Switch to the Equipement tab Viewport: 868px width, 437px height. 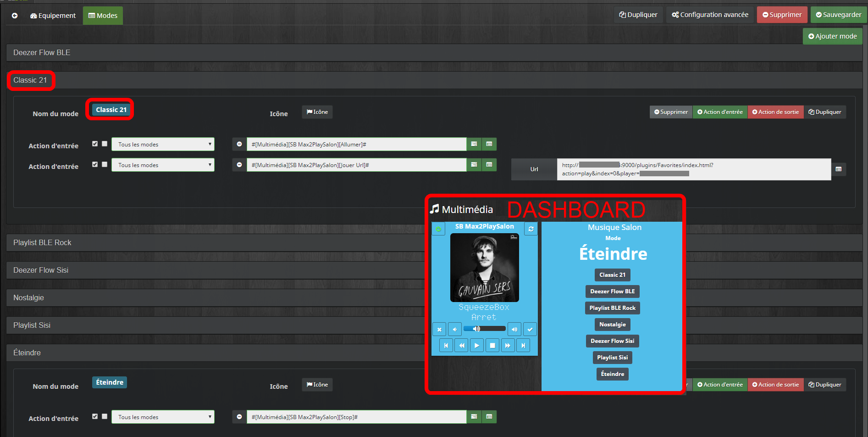point(53,16)
